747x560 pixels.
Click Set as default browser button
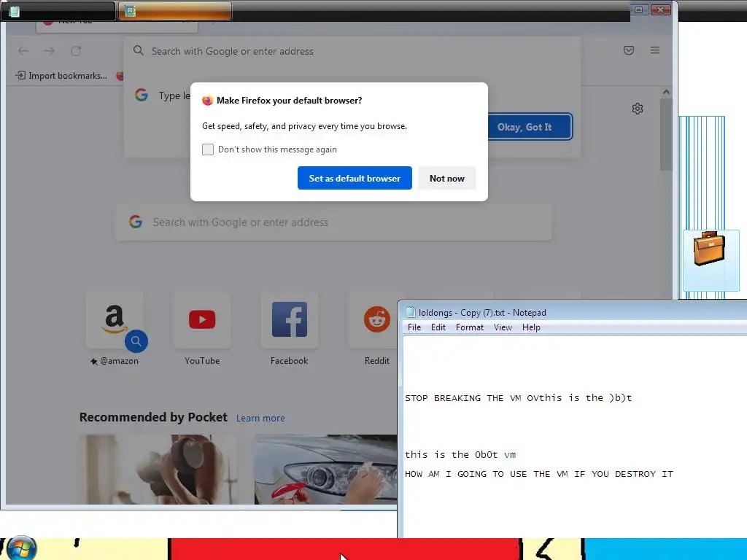[355, 178]
